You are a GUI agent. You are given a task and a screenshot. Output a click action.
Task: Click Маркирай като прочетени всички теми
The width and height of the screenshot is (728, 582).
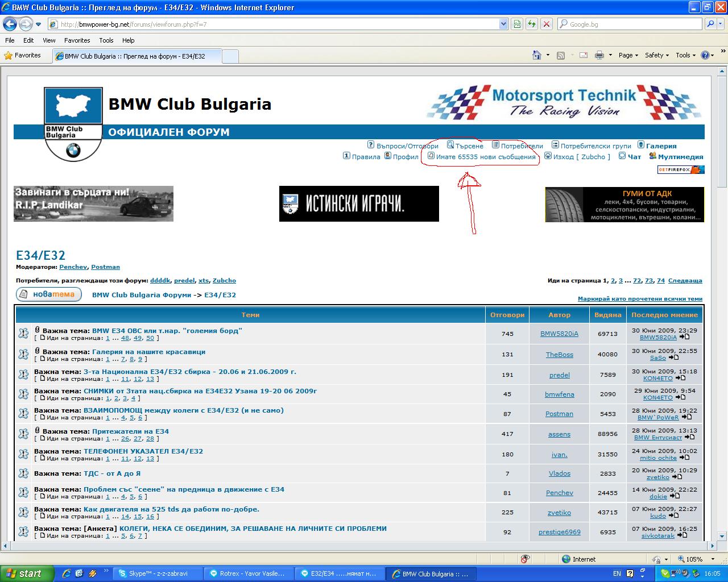pos(640,298)
